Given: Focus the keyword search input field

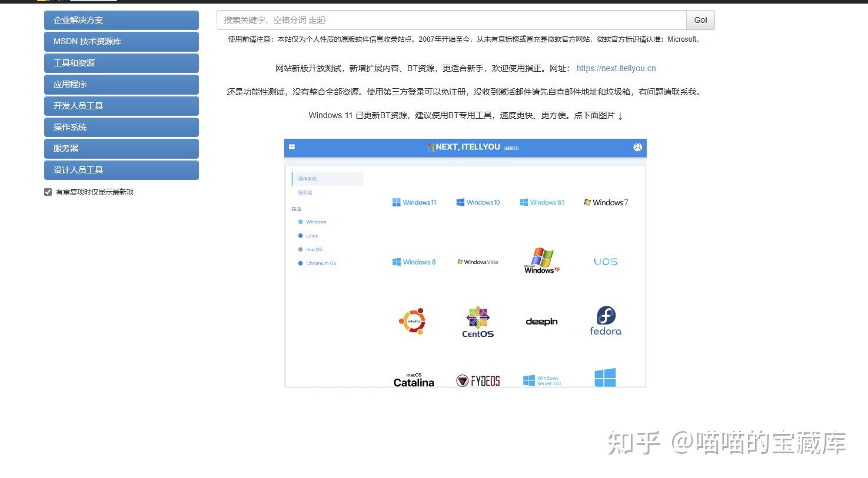Looking at the screenshot, I should 451,20.
